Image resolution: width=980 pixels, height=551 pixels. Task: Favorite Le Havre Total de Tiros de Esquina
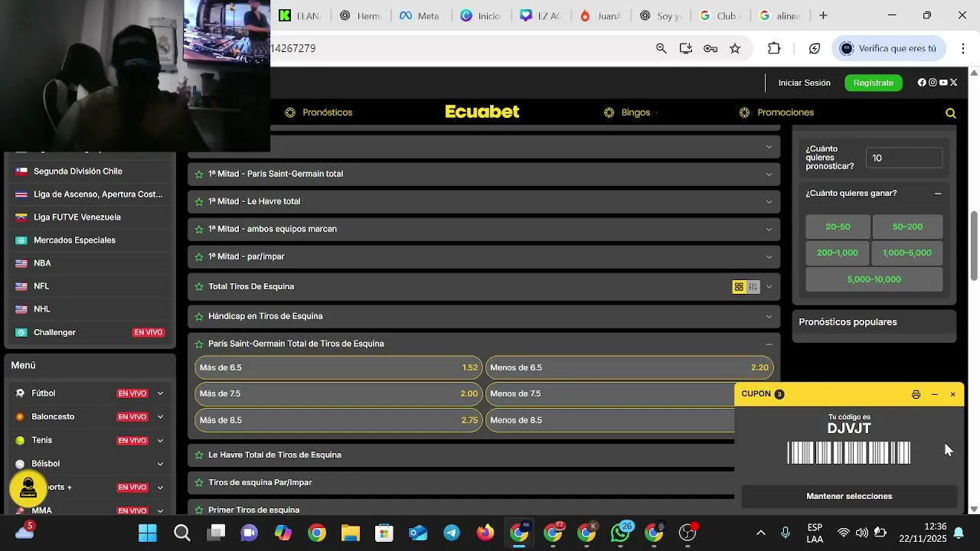(199, 455)
